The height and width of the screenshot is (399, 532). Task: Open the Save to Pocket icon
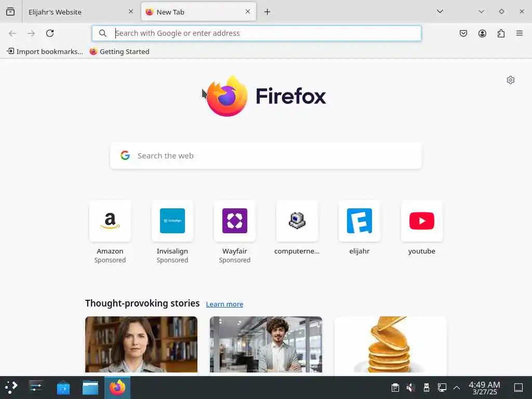click(463, 33)
